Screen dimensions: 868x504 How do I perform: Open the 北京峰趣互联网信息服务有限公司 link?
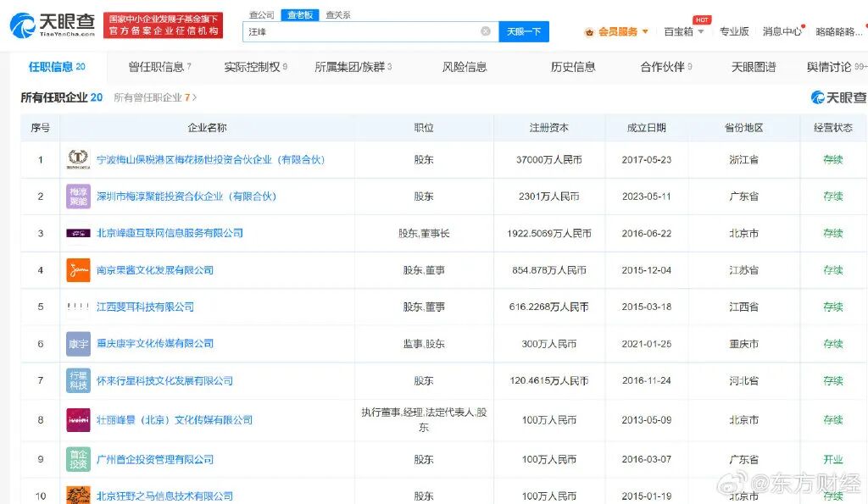tap(170, 233)
